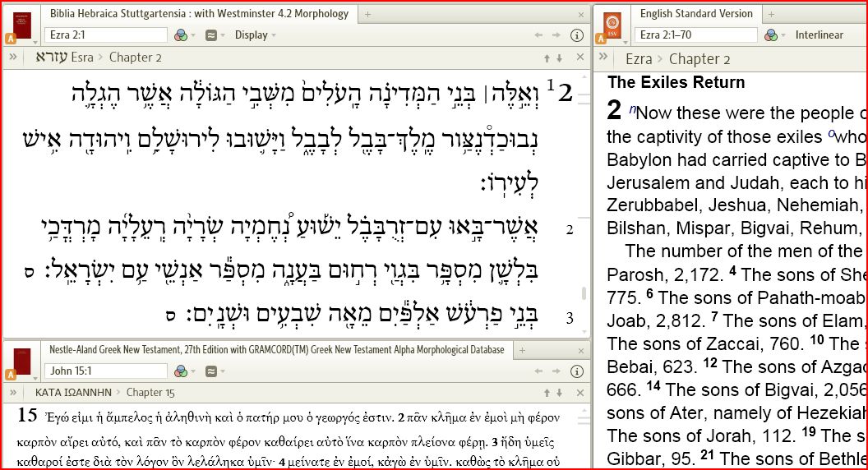Click the Ezra 2:1 reference box
Screen dimensions: 868x470
click(106, 35)
